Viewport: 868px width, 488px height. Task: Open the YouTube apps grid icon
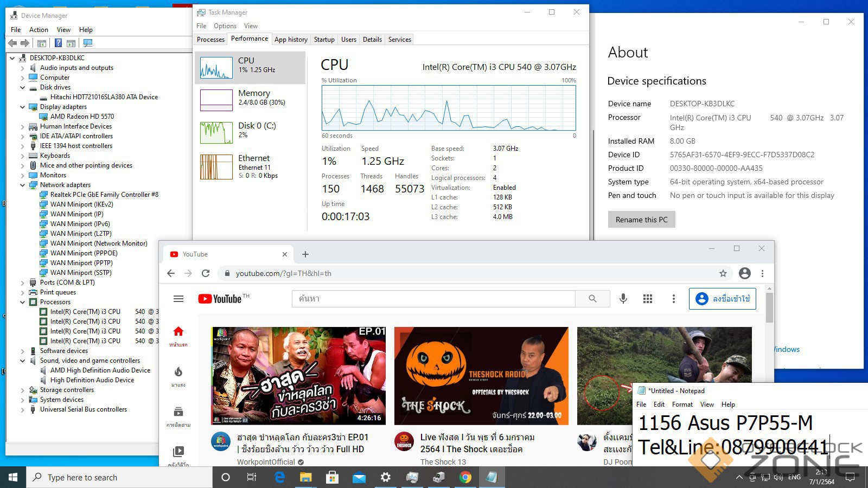(x=648, y=299)
